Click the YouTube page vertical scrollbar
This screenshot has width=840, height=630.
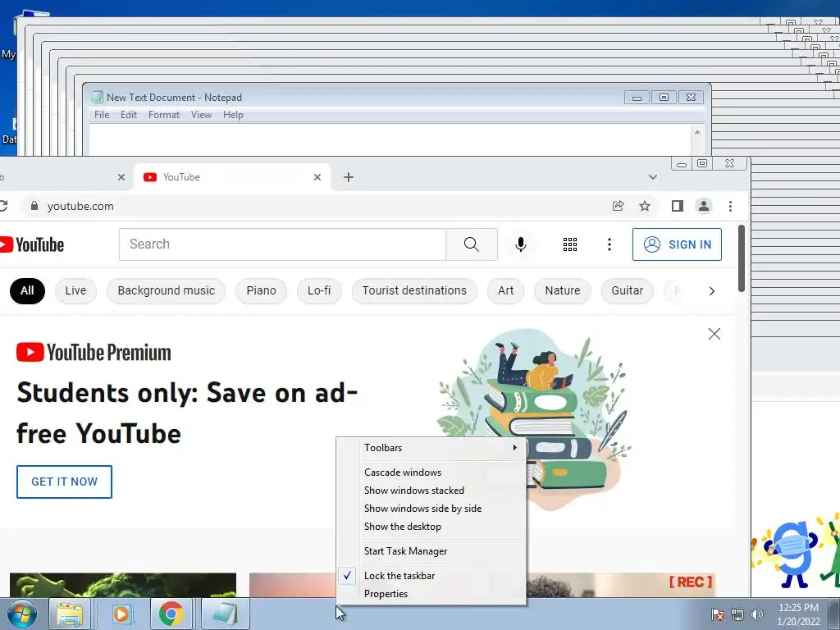[x=742, y=258]
